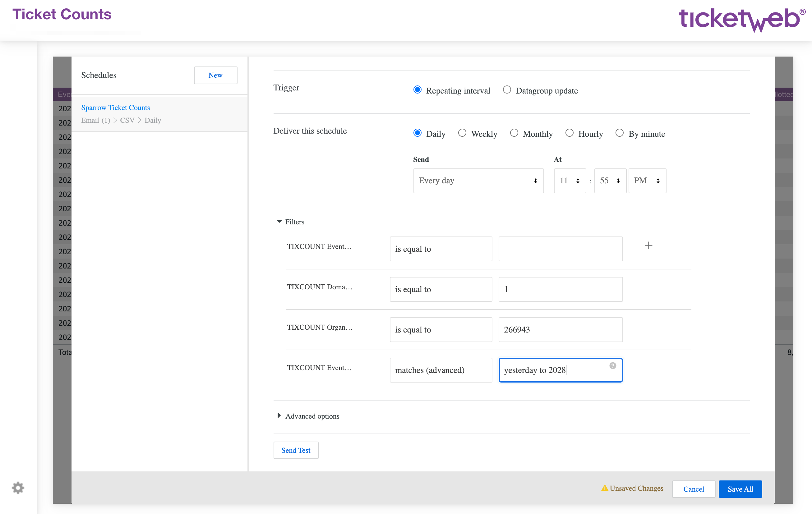The width and height of the screenshot is (812, 514).
Task: Expand Advanced options
Action: (308, 416)
